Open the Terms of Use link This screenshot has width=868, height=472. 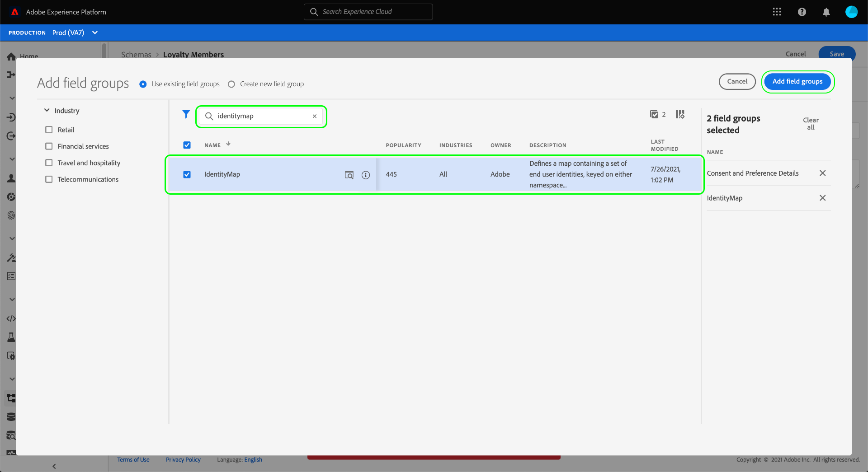point(133,460)
